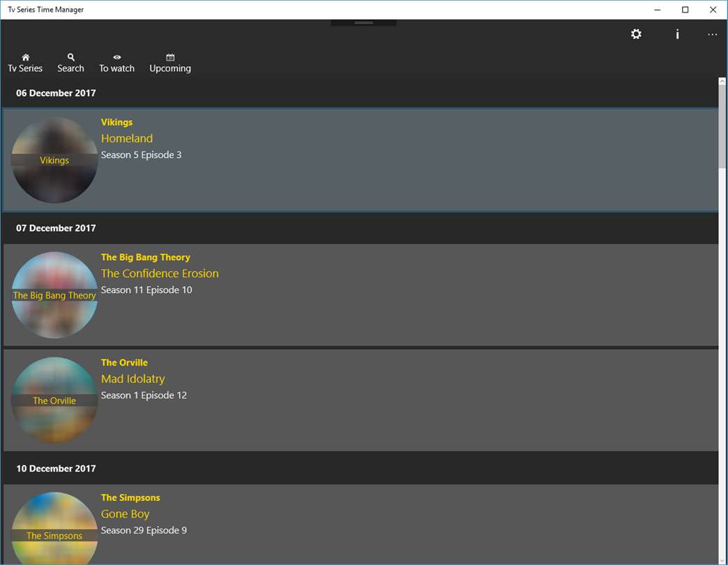
Task: Click the Season 29 Episode 9 text
Action: (144, 530)
